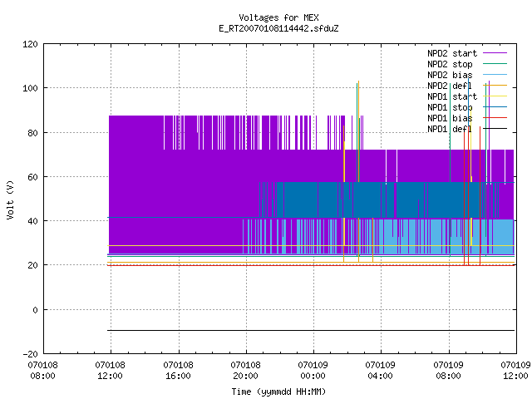The width and height of the screenshot is (532, 399).
Task: Click the y-axis tick value 40
Action: [32, 221]
